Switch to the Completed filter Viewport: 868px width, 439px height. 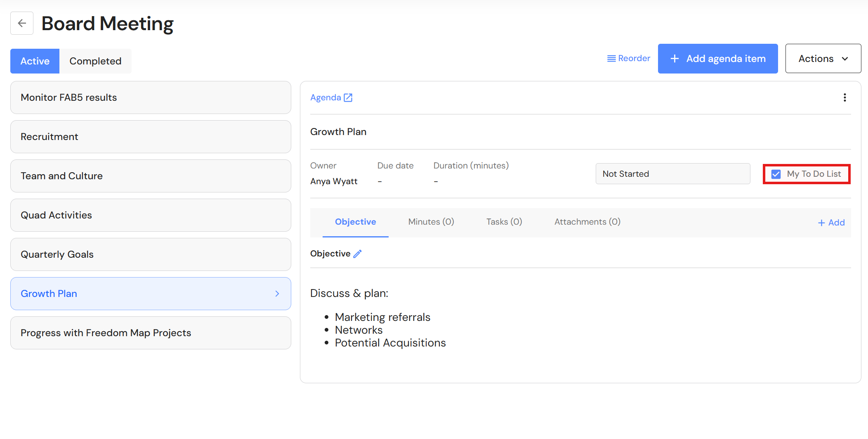tap(95, 61)
